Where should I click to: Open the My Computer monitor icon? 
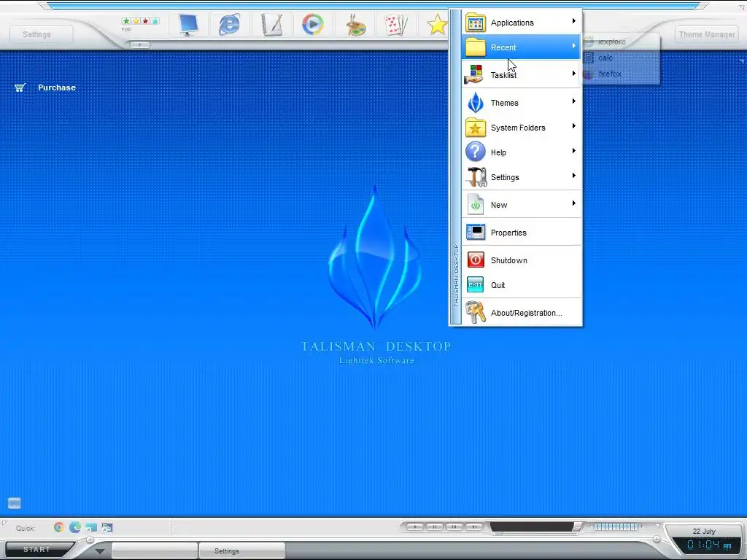click(187, 24)
